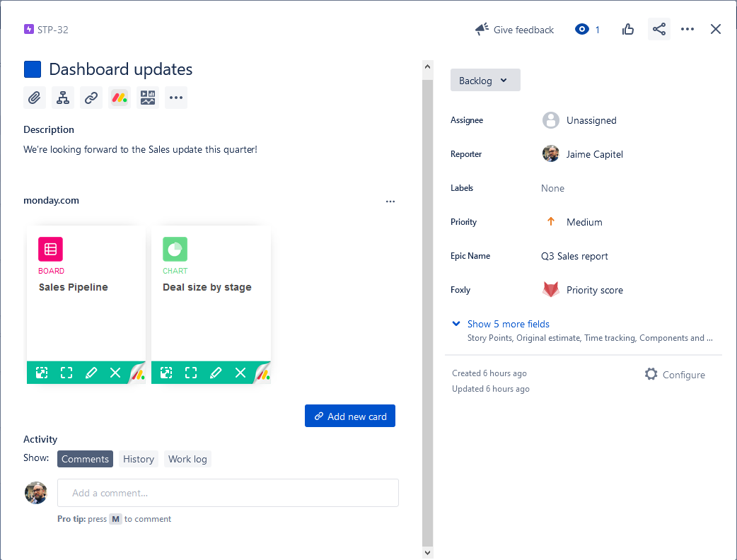Image resolution: width=737 pixels, height=560 pixels.
Task: Click pencil edit icon on Sales Pipeline card
Action: 91,373
